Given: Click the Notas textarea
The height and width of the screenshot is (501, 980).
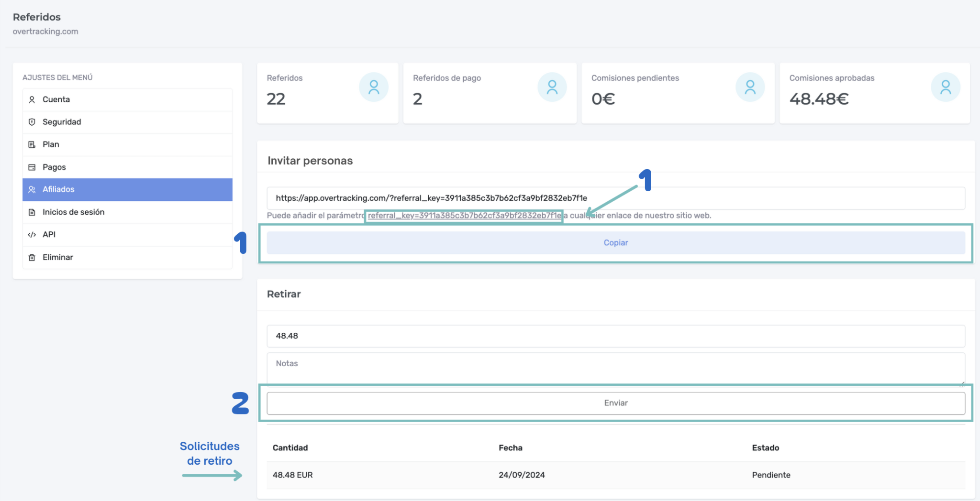Looking at the screenshot, I should coord(616,369).
